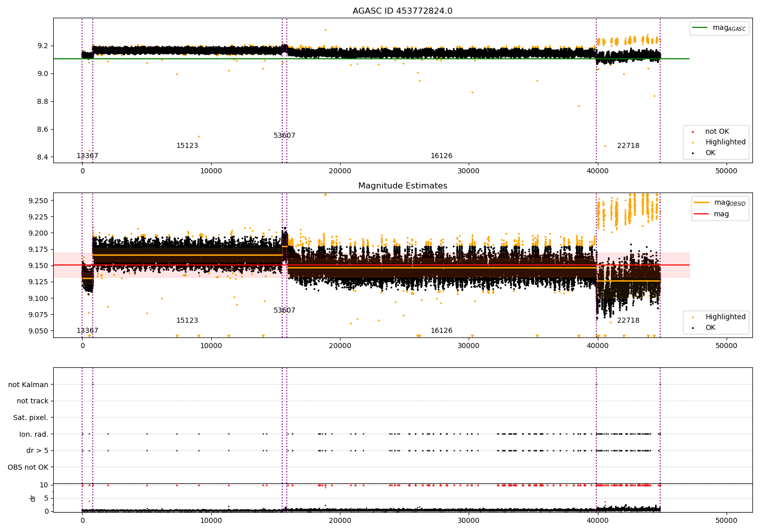The image size is (760, 532).
Task: Click observation label 13367 in the top plot
Action: click(x=87, y=156)
